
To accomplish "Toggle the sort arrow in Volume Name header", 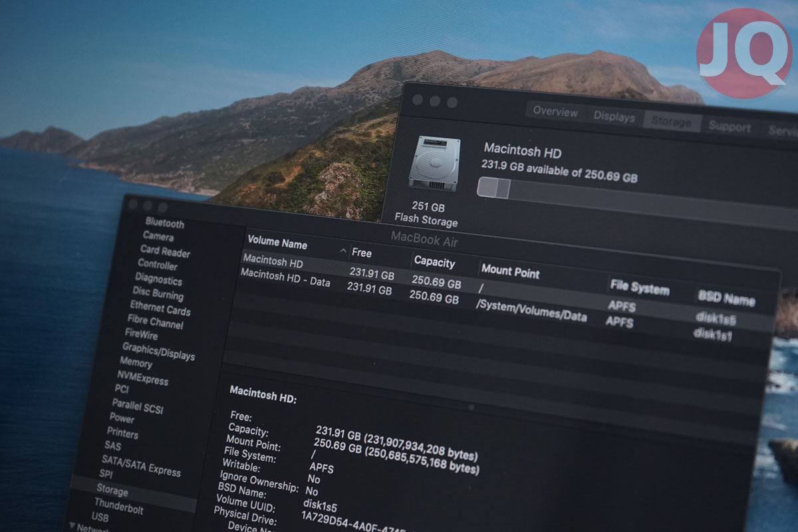I will click(343, 251).
